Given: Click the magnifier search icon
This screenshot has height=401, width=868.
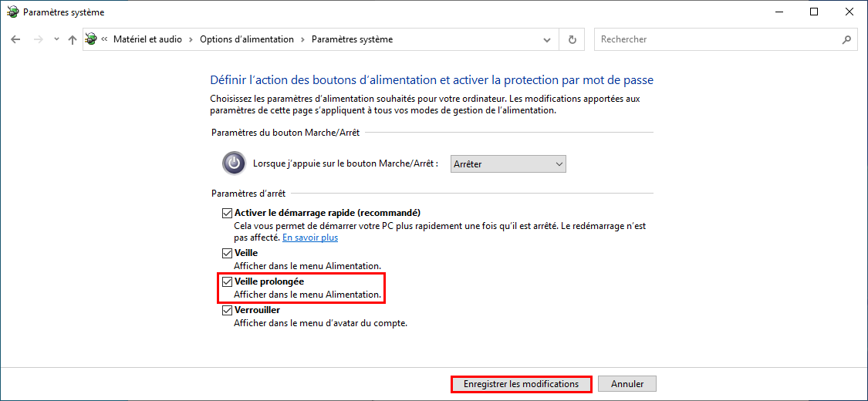Looking at the screenshot, I should pos(846,40).
